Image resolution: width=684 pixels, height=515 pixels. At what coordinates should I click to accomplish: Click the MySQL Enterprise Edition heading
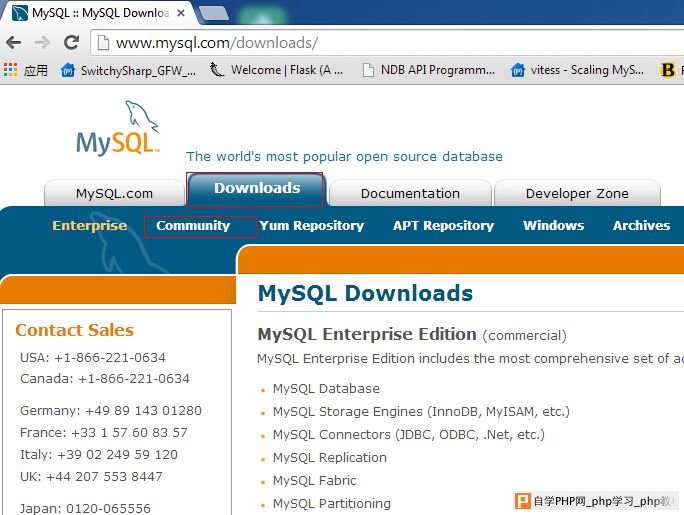click(x=367, y=334)
